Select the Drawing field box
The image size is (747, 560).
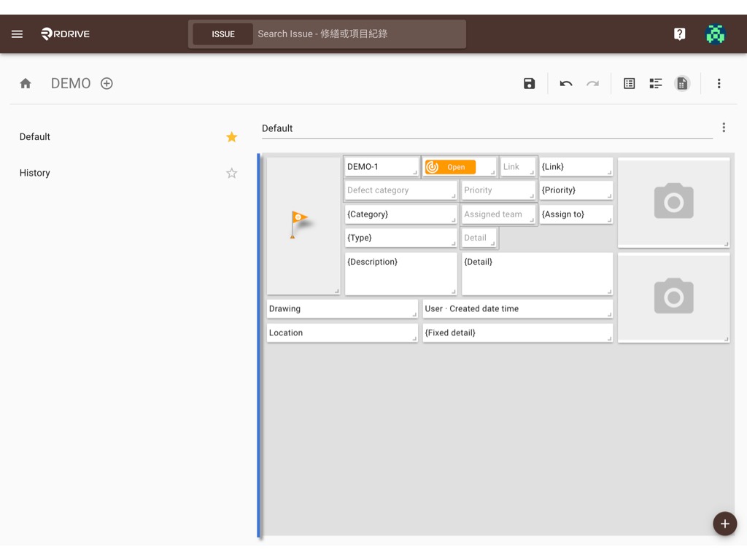(x=342, y=308)
